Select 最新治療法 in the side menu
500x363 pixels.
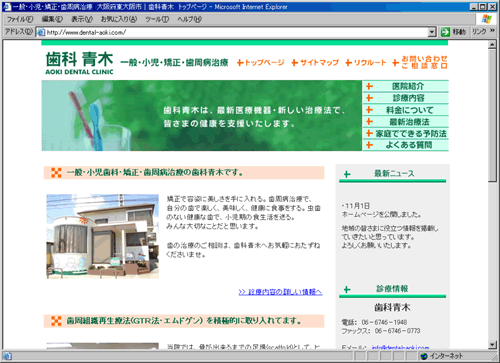[409, 122]
